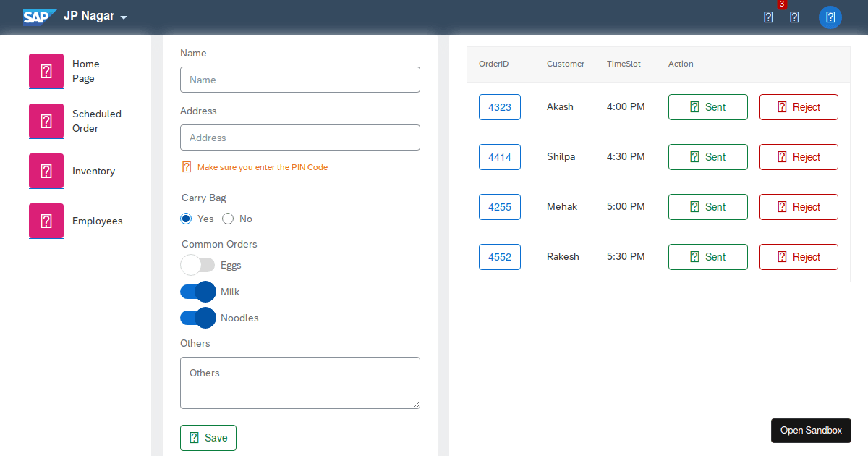The image size is (868, 456).
Task: Click the Employees sidebar icon
Action: pyautogui.click(x=46, y=221)
